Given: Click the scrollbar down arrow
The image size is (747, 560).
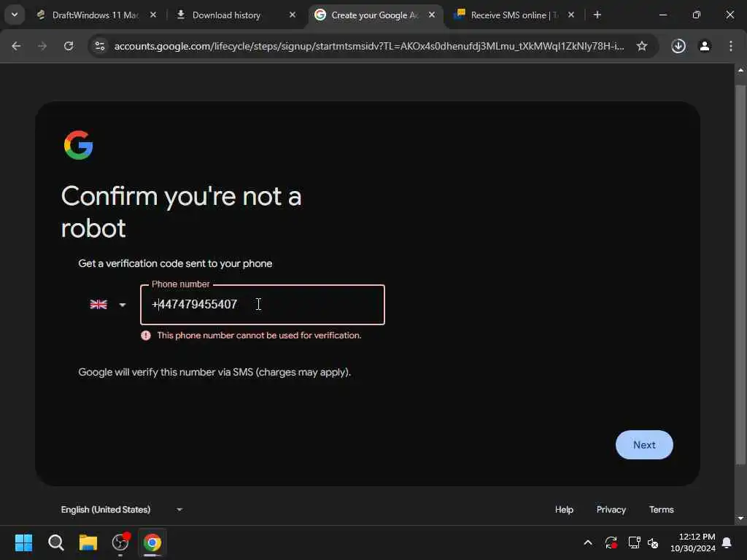Looking at the screenshot, I should [740, 518].
